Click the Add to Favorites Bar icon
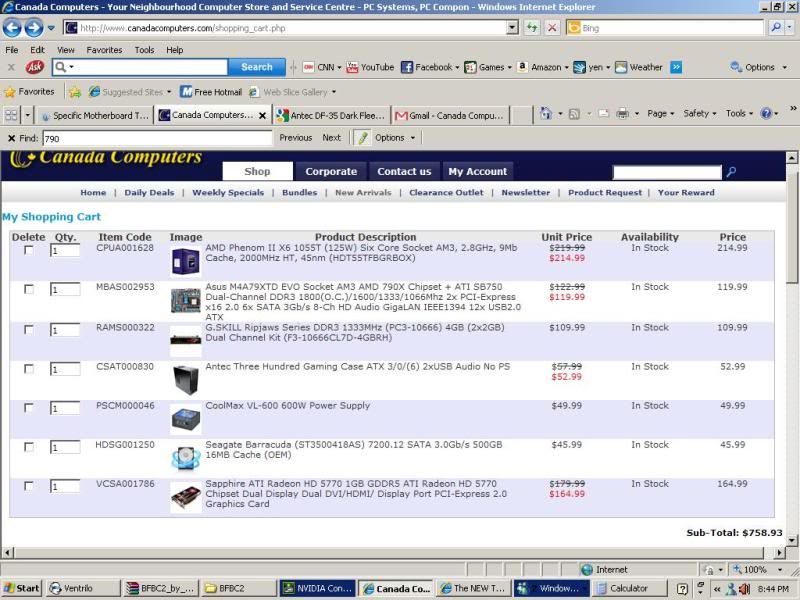 [75, 92]
